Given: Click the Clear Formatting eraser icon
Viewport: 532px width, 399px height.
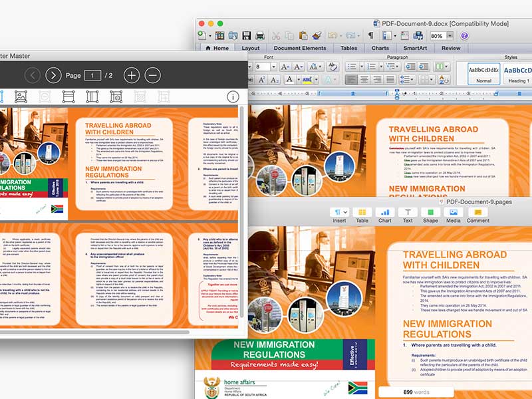Looking at the screenshot, I should click(x=333, y=66).
